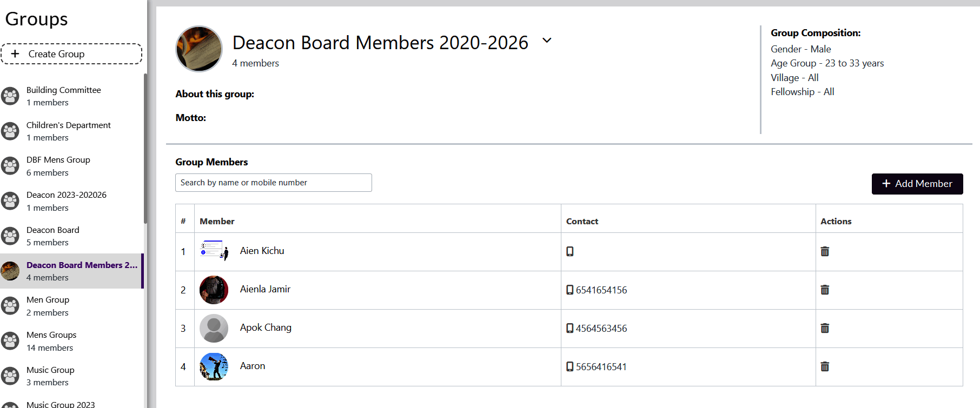Click Aaron's profile photo thumbnail
The width and height of the screenshot is (980, 408).
[x=214, y=366]
